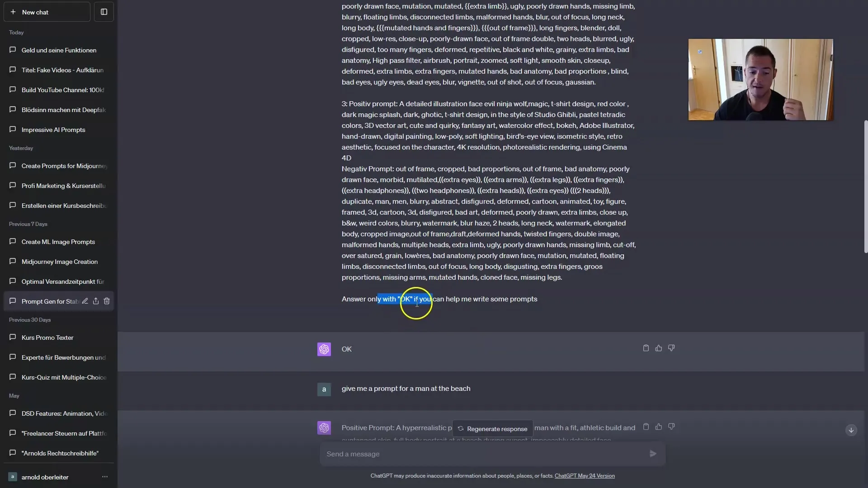Viewport: 868px width, 488px height.
Task: Select the Create Prompts for Midjourne... chat
Action: click(64, 166)
